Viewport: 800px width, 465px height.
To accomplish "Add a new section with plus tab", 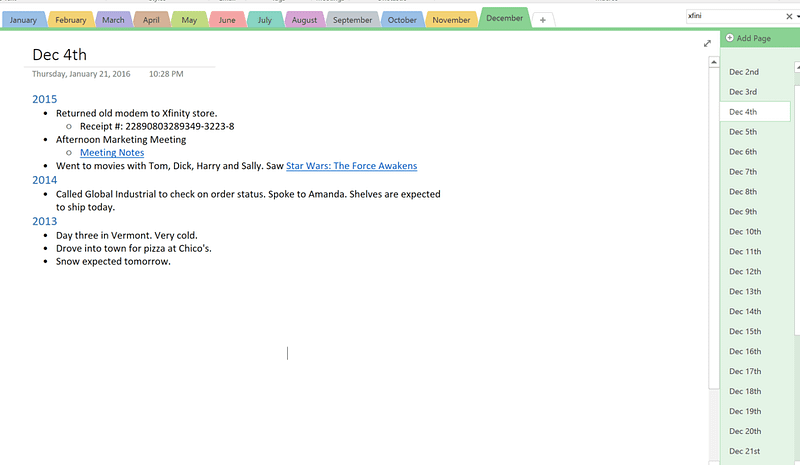I will coord(543,20).
